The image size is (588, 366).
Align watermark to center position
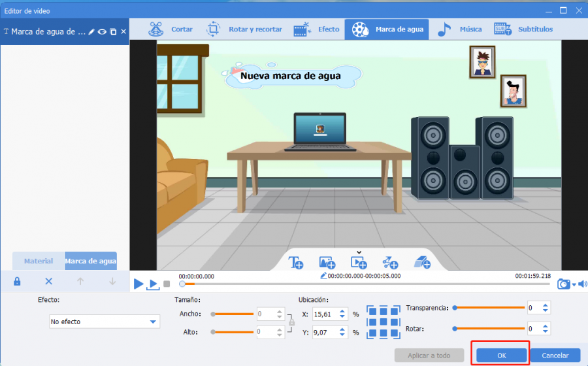point(384,322)
